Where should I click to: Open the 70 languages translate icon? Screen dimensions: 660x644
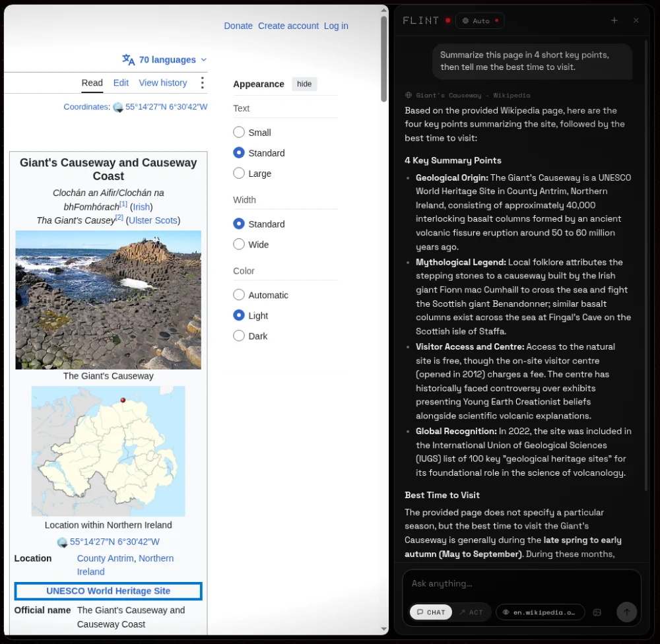[129, 60]
